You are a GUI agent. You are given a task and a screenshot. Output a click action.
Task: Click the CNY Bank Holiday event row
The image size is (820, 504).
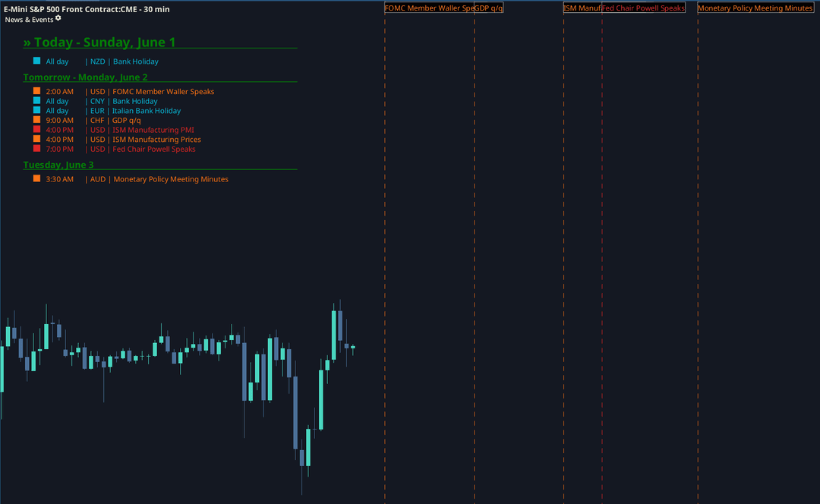(x=96, y=101)
